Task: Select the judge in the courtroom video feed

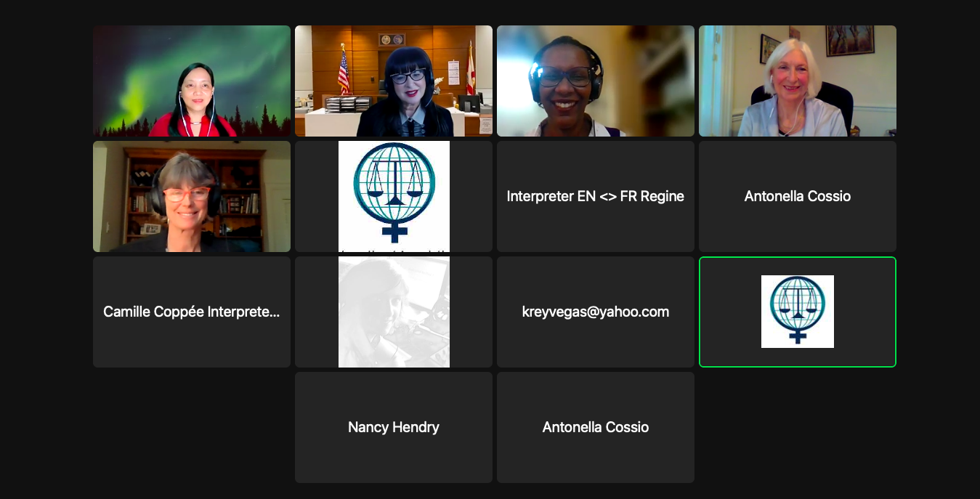Action: click(x=393, y=81)
